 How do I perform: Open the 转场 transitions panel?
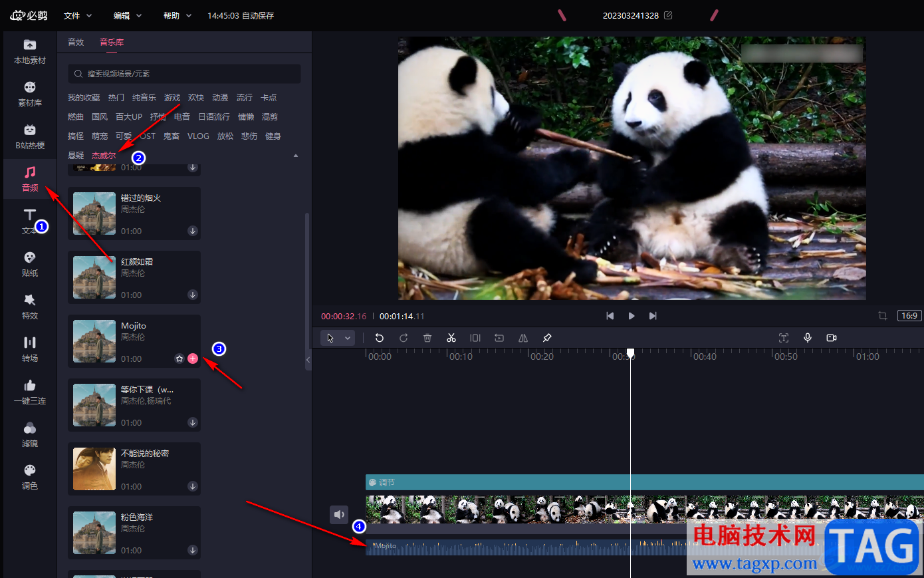30,349
